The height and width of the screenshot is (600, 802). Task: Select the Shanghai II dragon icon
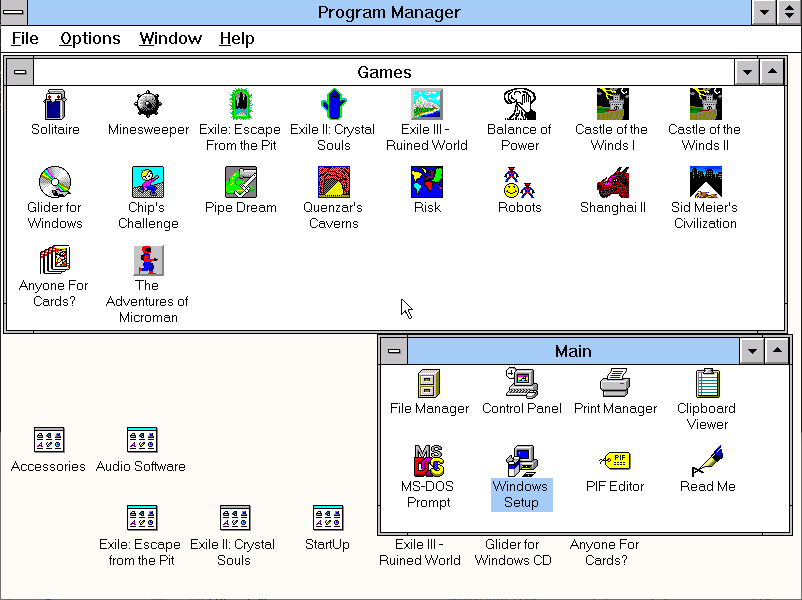coord(612,182)
